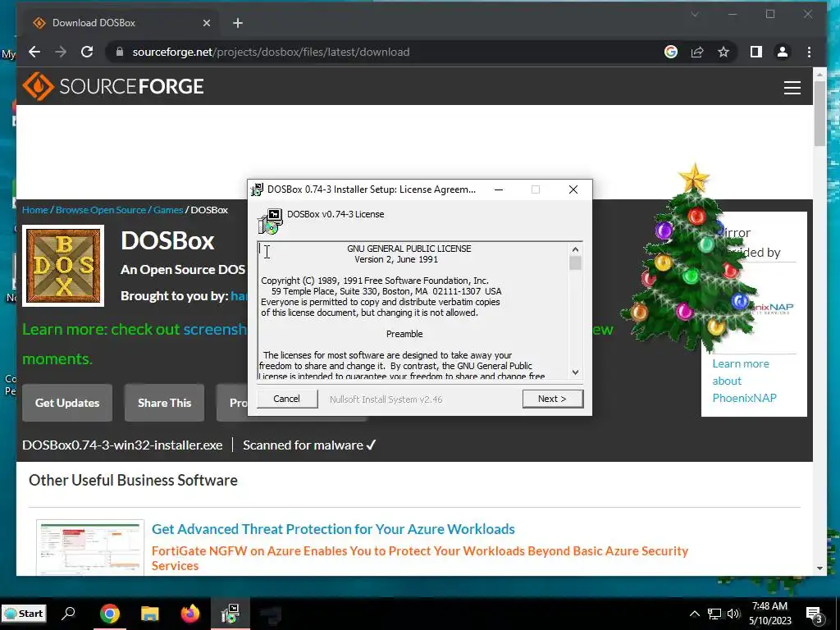Open Home breadcrumb link
The image size is (840, 630).
coord(34,210)
